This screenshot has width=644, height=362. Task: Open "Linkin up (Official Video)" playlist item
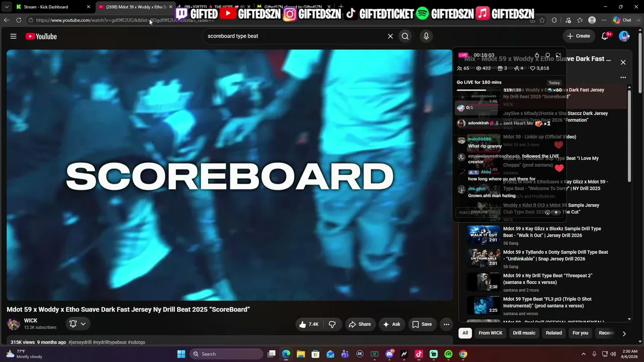(540, 137)
